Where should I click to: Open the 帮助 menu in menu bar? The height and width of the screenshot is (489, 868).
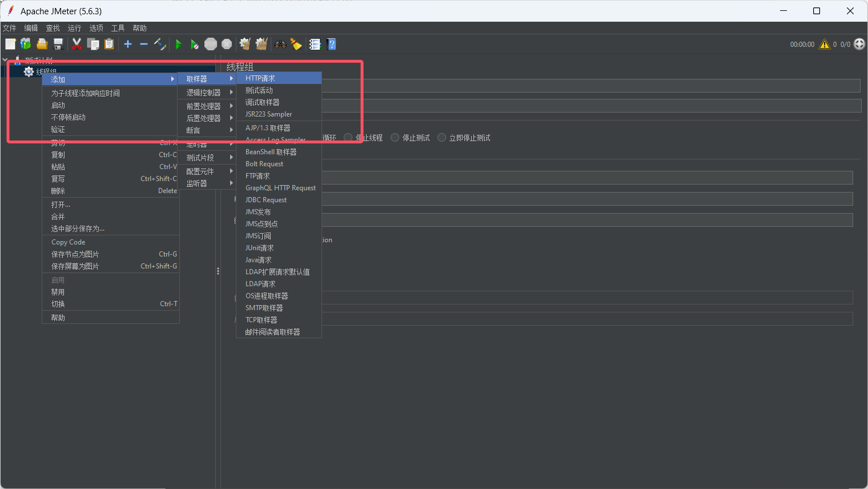pos(139,28)
